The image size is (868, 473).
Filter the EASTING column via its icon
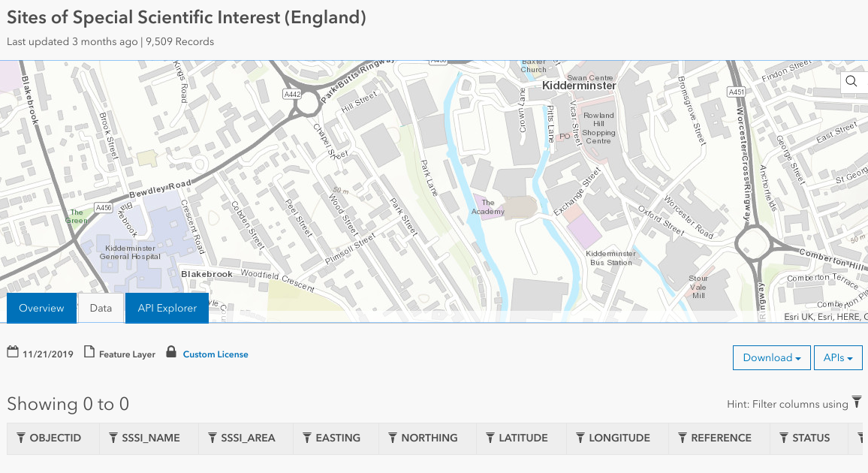point(307,438)
